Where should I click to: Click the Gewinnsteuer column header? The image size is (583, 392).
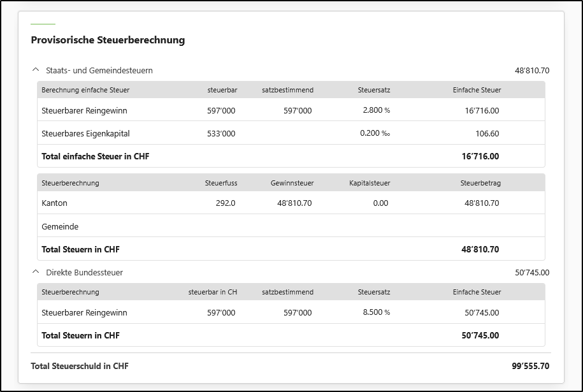click(292, 183)
